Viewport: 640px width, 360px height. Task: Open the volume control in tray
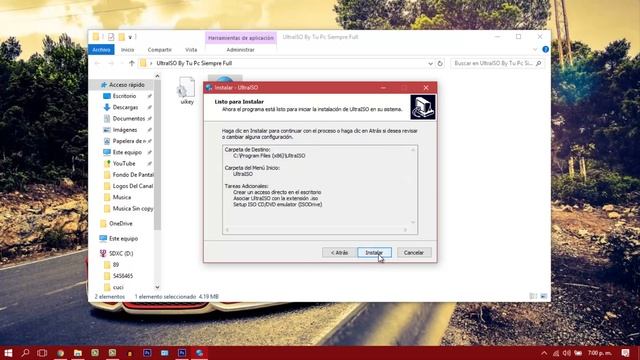(x=567, y=353)
